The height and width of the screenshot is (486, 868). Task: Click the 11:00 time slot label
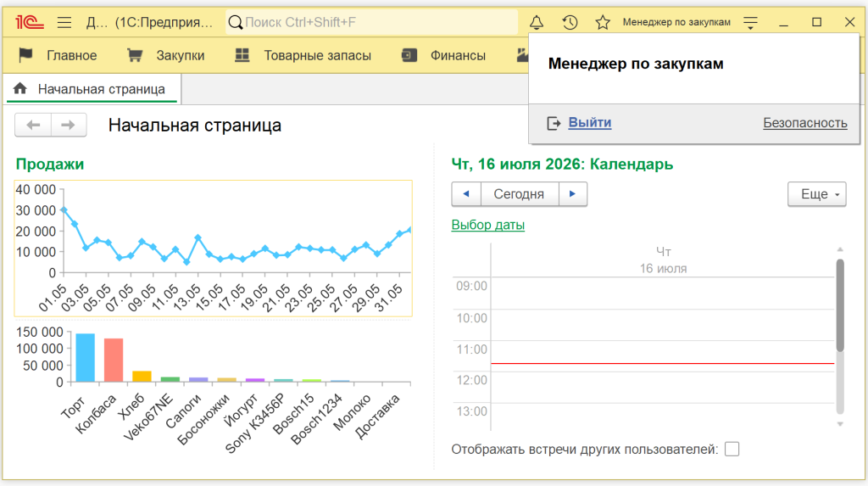tap(471, 349)
